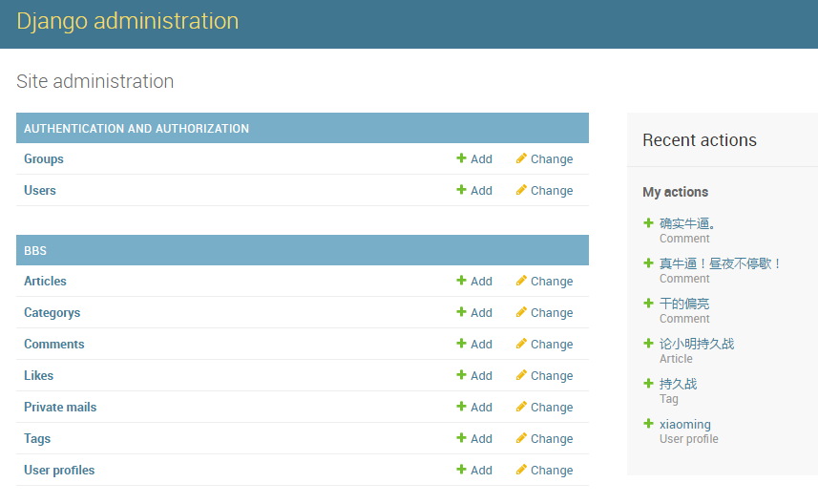
Task: Click Change link for Tags
Action: pos(552,439)
